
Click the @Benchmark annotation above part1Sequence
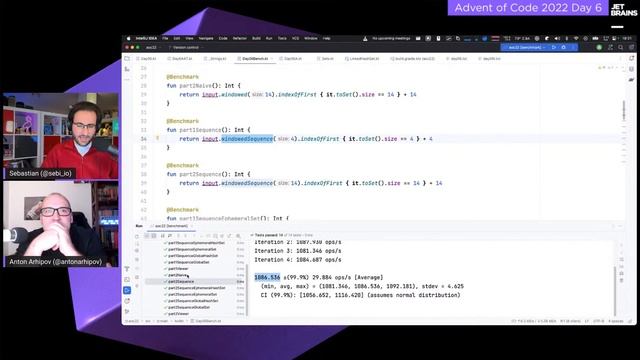click(182, 121)
